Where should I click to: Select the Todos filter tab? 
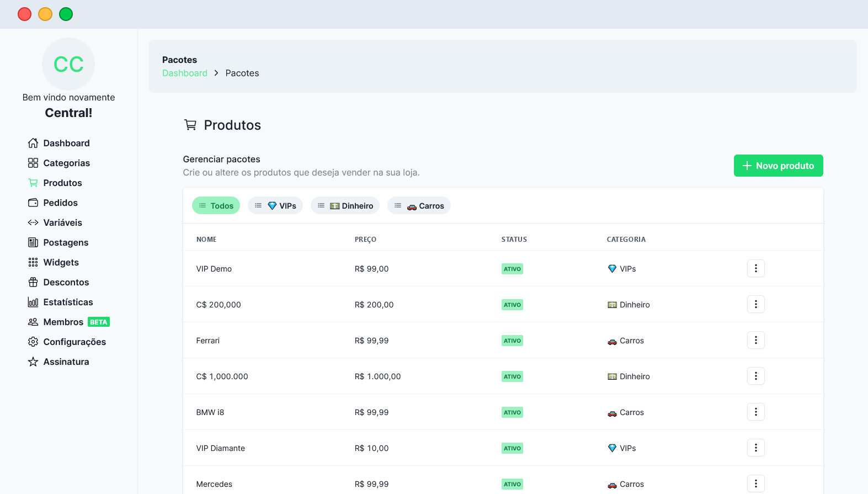216,205
